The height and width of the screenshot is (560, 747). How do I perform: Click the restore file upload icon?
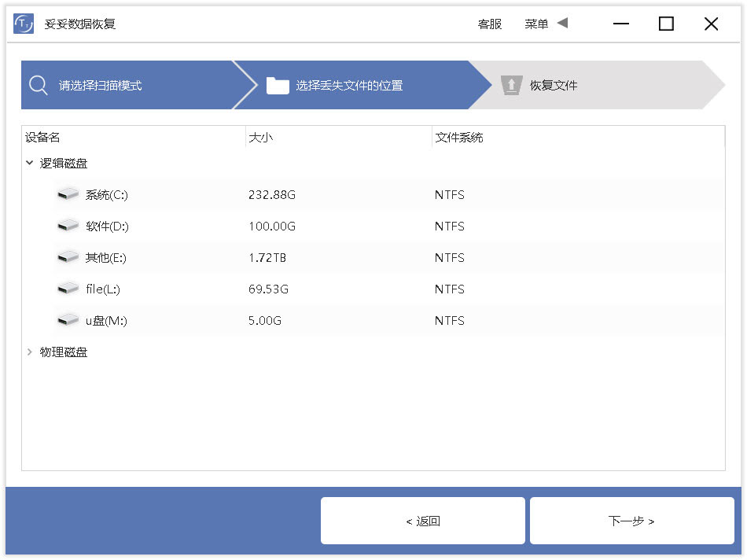click(512, 85)
